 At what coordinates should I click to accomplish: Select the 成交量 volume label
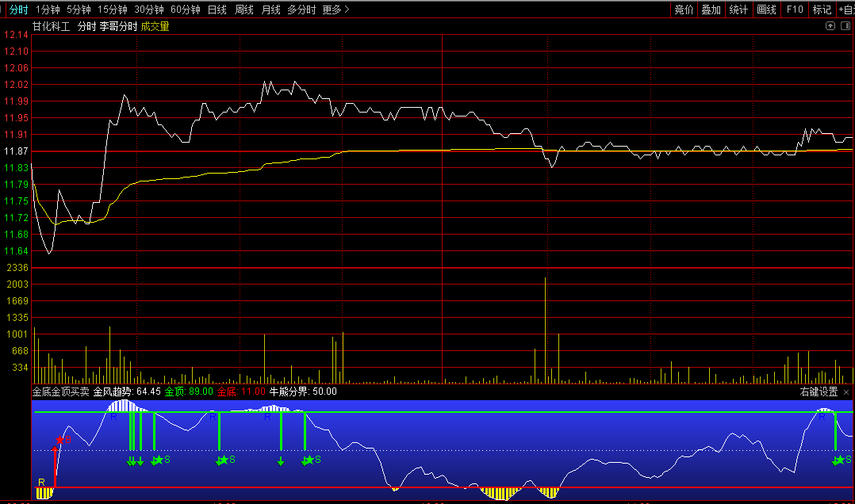[155, 27]
